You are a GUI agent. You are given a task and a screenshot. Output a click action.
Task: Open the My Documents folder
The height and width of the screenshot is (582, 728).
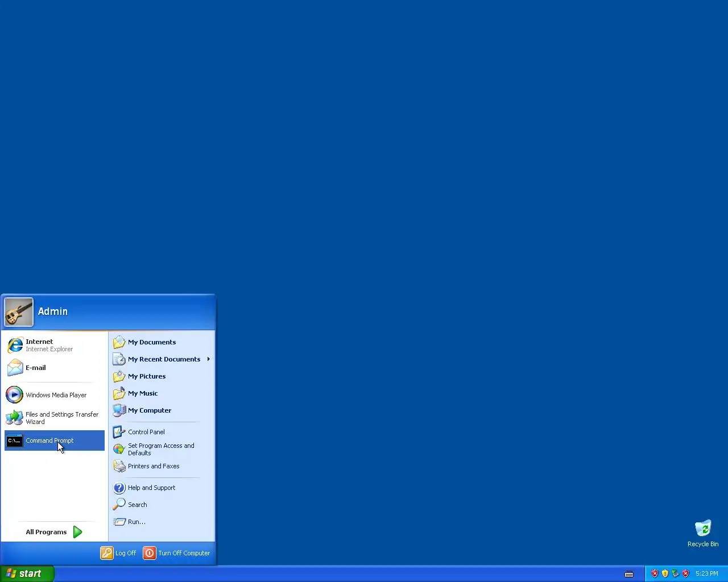pos(162,342)
